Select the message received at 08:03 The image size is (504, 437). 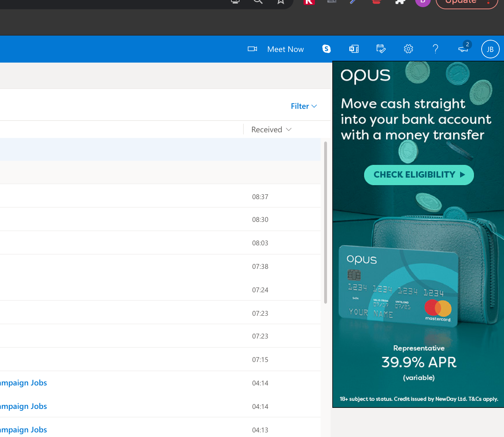click(160, 243)
